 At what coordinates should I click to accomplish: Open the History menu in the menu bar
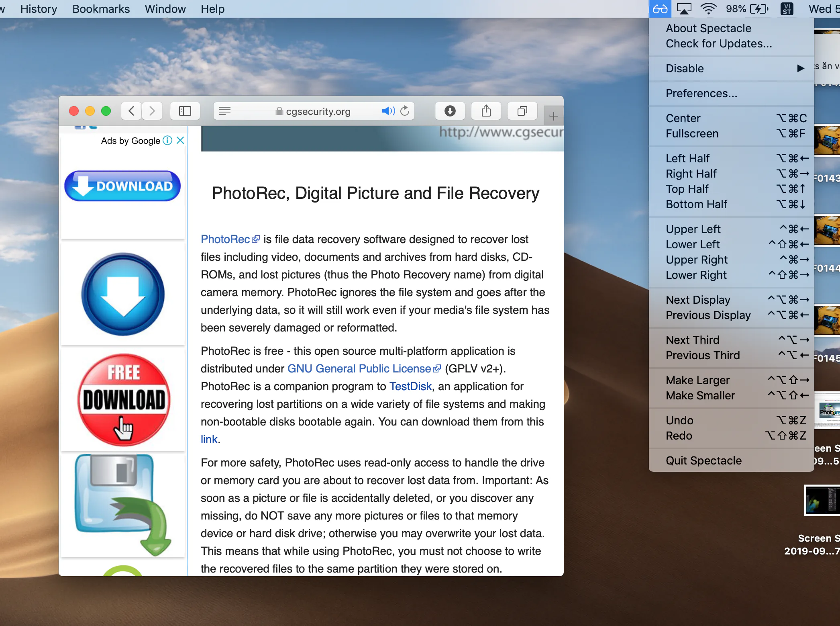[x=39, y=9]
